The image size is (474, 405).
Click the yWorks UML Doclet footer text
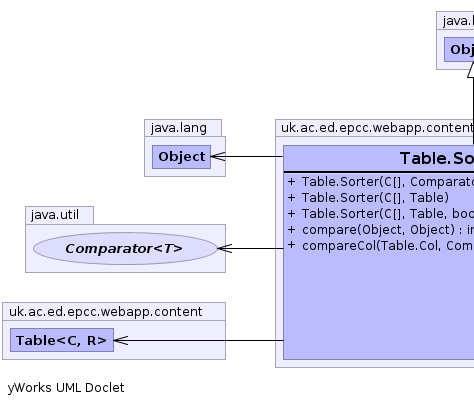point(66,388)
